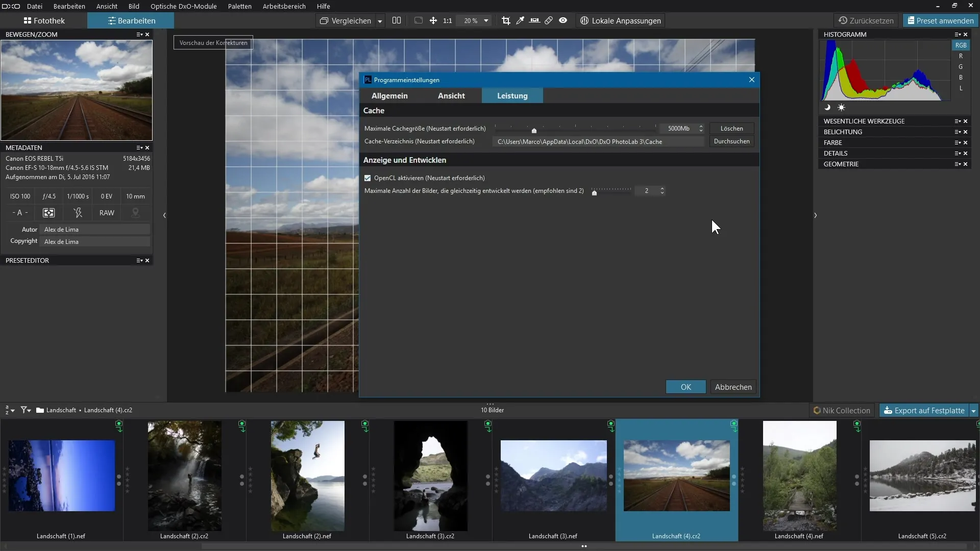Click the Copyright field

pos(95,242)
